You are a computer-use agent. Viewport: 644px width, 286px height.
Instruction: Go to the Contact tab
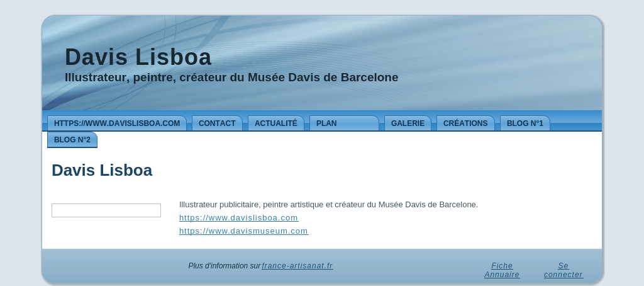click(x=217, y=123)
